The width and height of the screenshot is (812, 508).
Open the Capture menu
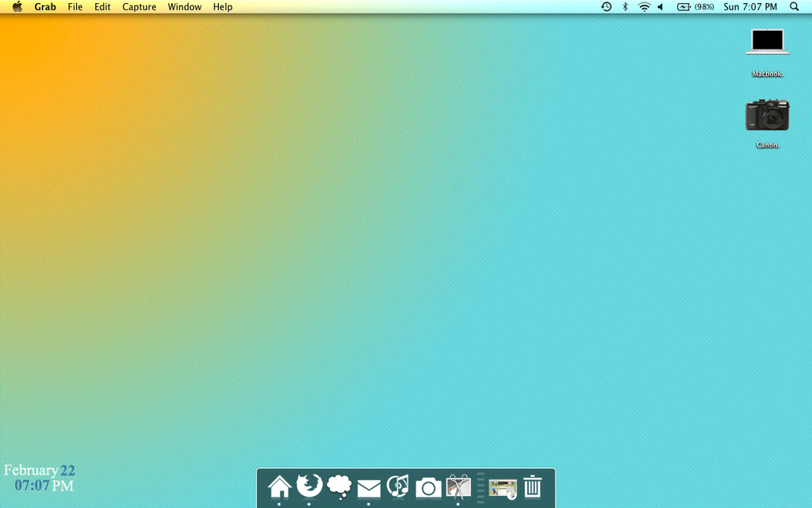tap(139, 6)
